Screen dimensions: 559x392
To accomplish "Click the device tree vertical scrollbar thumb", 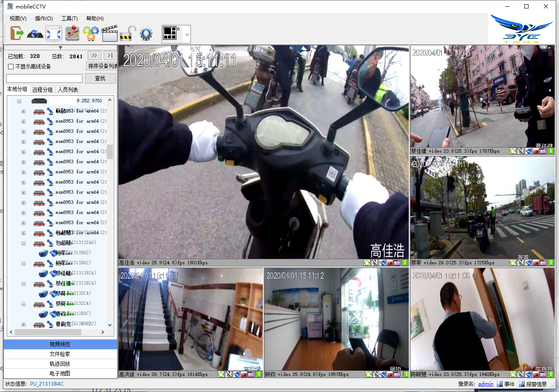I will pos(110,151).
